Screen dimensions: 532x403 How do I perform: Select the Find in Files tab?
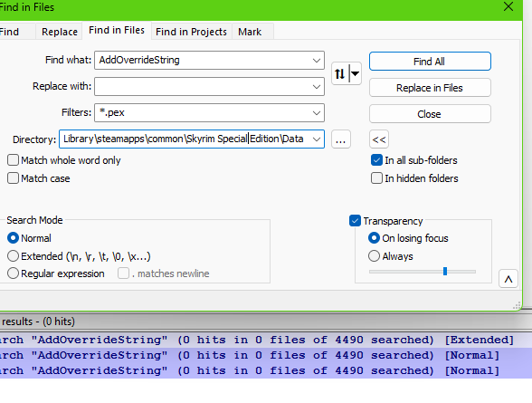(x=117, y=30)
